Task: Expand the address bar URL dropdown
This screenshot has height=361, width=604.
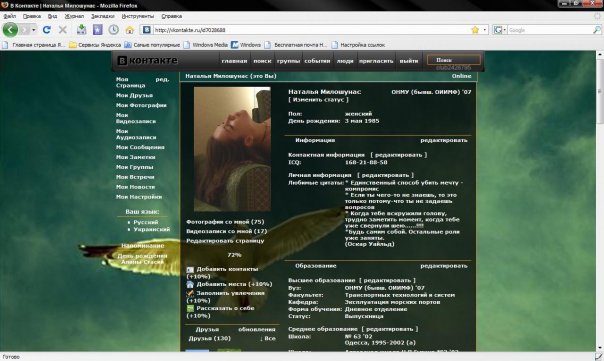Action: tap(485, 30)
